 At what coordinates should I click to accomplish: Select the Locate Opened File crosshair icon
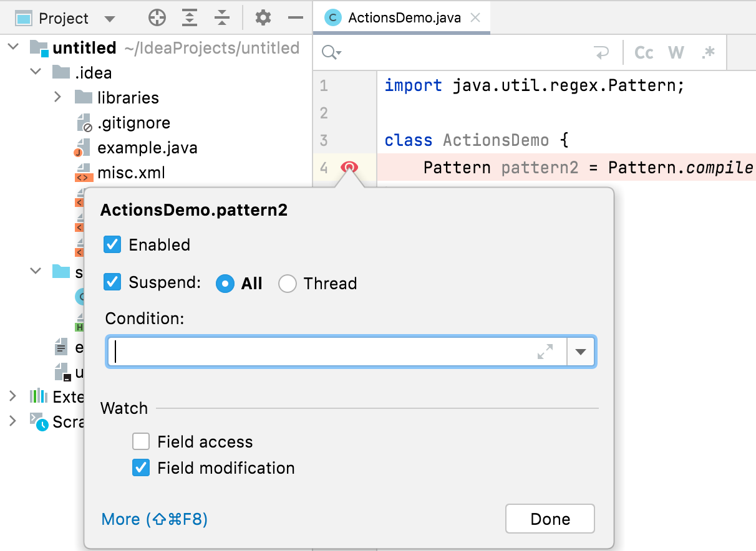click(157, 17)
